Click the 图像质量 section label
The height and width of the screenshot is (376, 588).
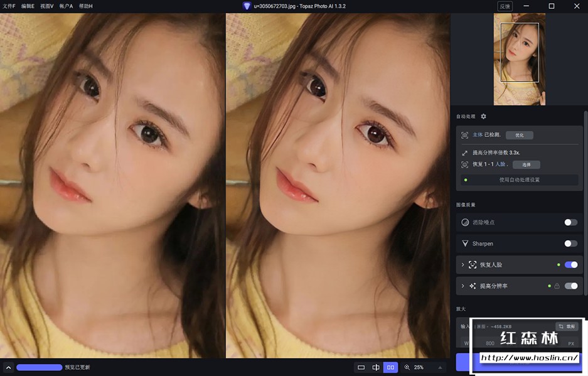466,205
